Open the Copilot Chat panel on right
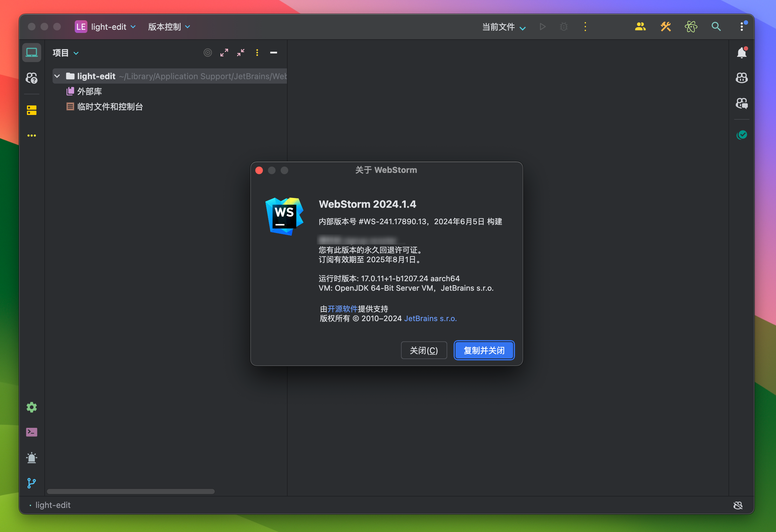The image size is (776, 532). [x=741, y=104]
